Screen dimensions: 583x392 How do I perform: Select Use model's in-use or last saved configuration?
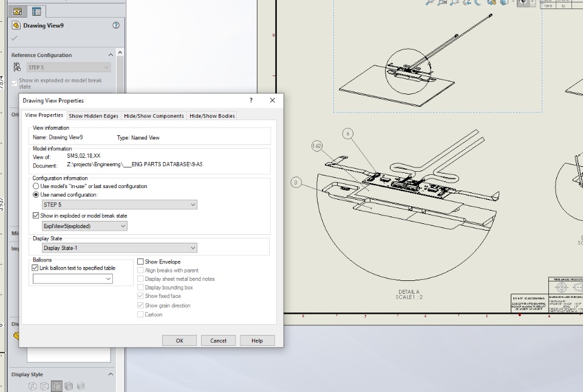[36, 186]
